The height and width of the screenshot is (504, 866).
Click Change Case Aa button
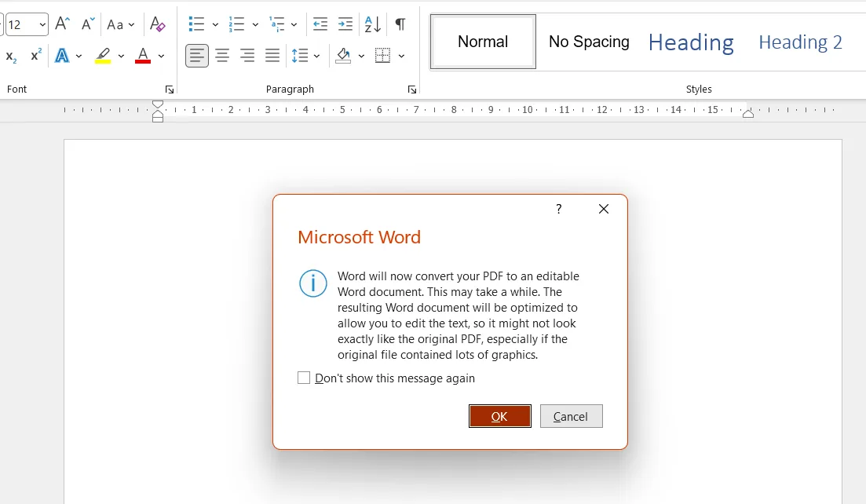coord(115,25)
